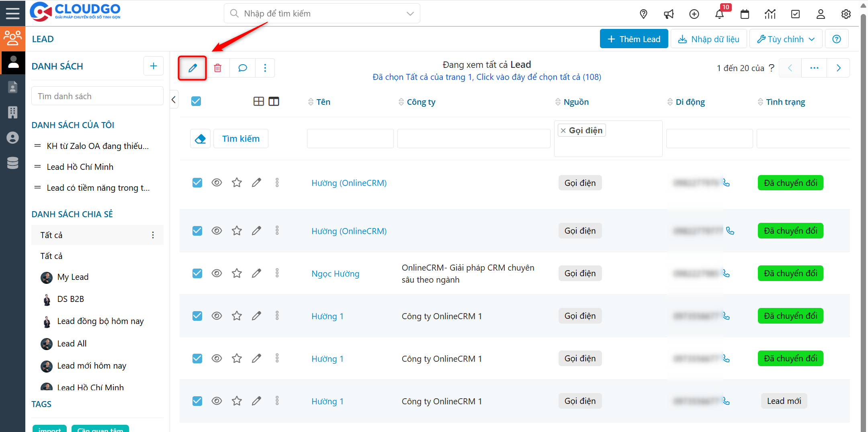Open the comment bubble icon in toolbar
The width and height of the screenshot is (868, 432).
pyautogui.click(x=242, y=68)
